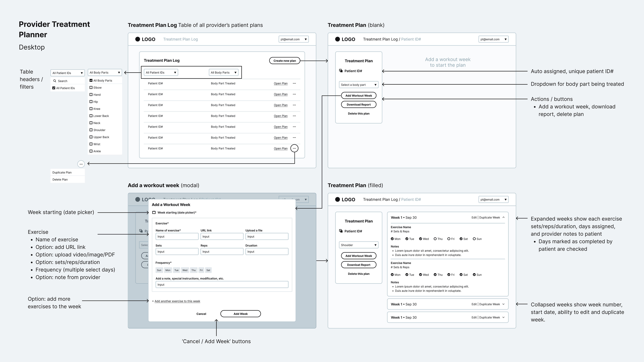
Task: Click the Add Week button
Action: [240, 314]
